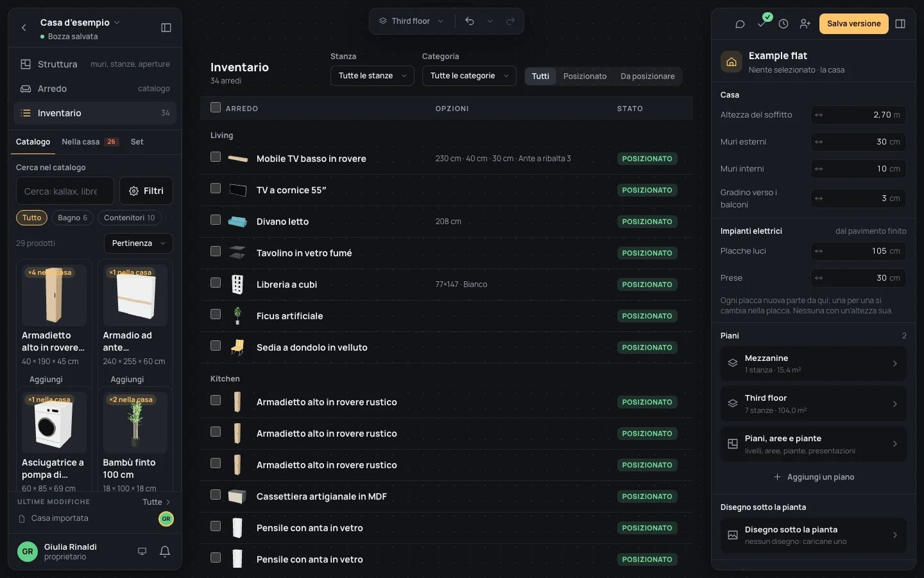Image resolution: width=924 pixels, height=578 pixels.
Task: Click the Salva versione button
Action: point(853,24)
